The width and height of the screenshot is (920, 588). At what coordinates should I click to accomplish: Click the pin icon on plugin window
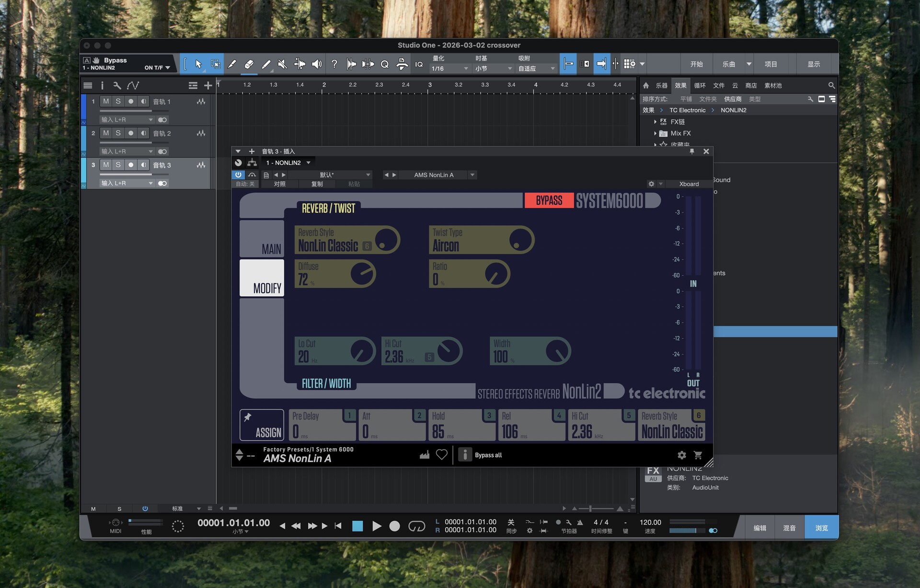(x=692, y=151)
